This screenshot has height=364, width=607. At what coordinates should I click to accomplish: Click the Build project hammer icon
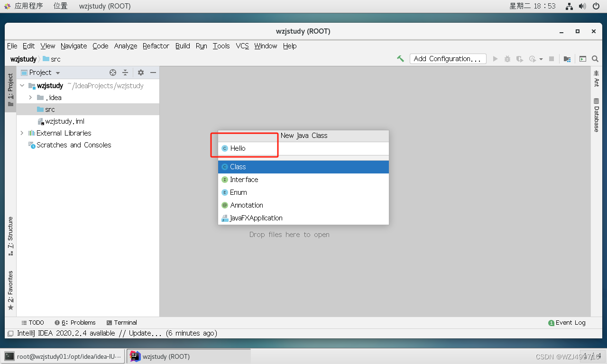click(401, 59)
